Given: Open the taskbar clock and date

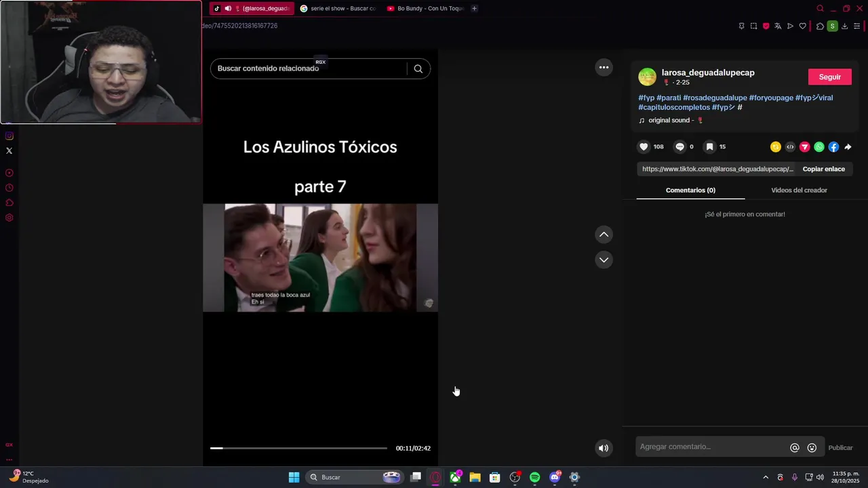Looking at the screenshot, I should [845, 477].
